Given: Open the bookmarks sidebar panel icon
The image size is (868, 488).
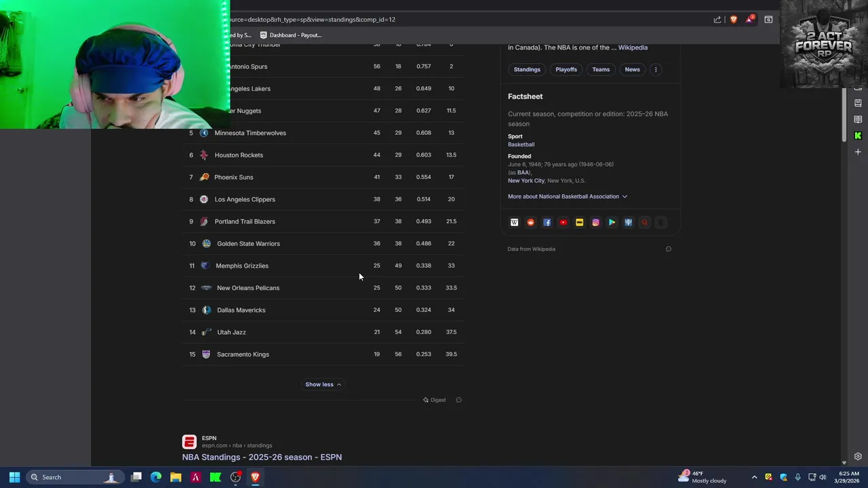Looking at the screenshot, I should (x=858, y=103).
